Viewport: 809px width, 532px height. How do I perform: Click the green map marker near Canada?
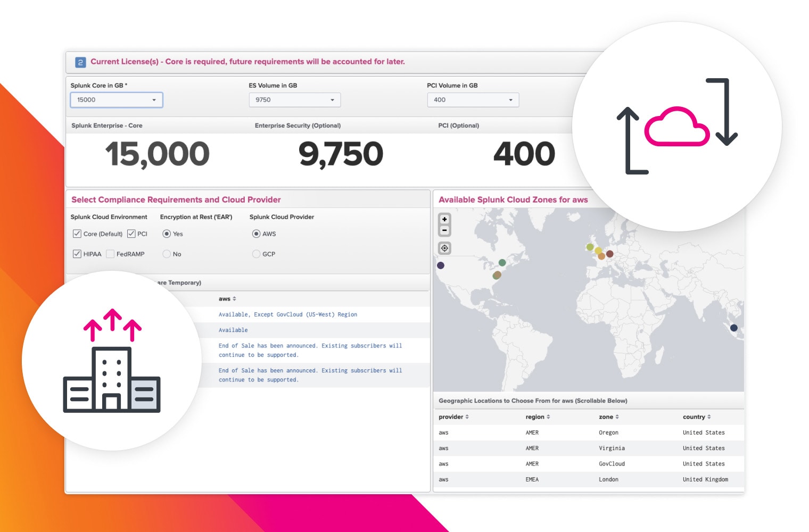click(x=502, y=263)
